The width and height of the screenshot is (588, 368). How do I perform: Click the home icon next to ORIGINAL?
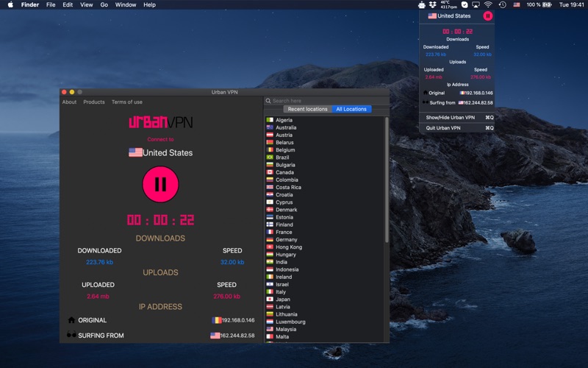tap(71, 320)
